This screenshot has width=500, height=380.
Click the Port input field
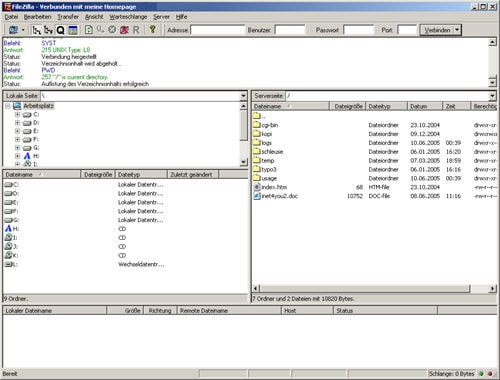(407, 30)
